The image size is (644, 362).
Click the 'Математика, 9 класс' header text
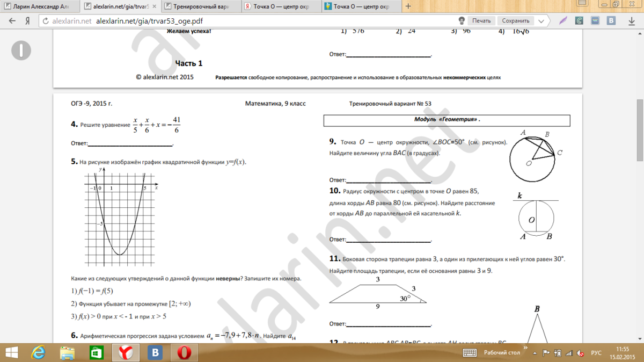click(x=275, y=104)
